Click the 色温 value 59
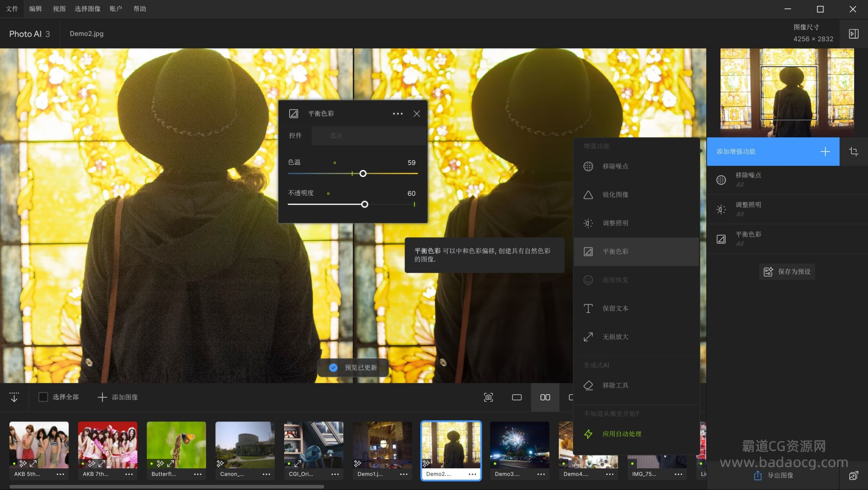 point(411,163)
